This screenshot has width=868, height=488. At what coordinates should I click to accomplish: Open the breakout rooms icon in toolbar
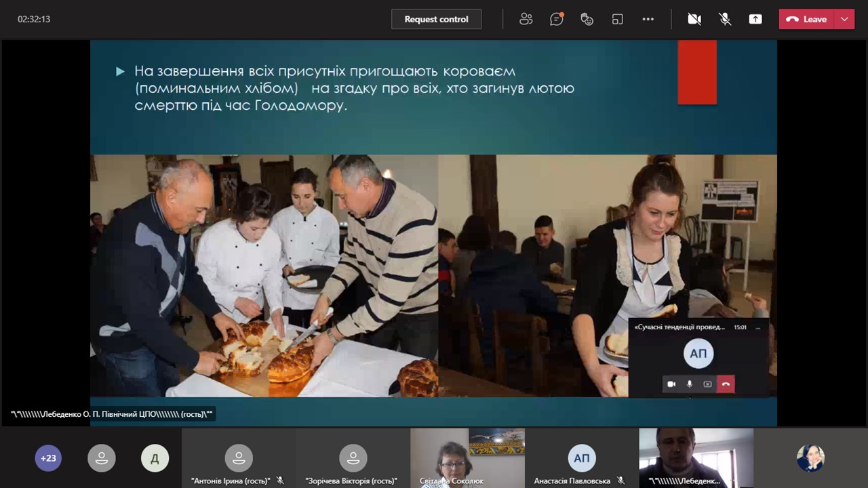pyautogui.click(x=617, y=19)
